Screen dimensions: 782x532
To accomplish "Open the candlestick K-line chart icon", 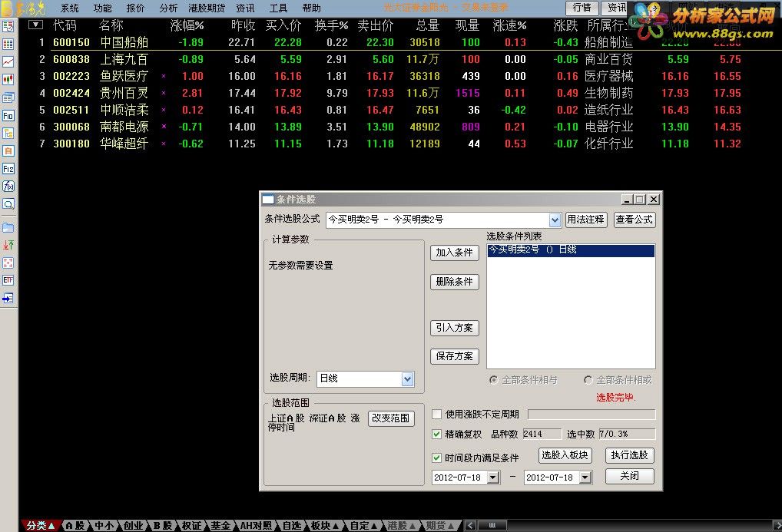I will pos(8,79).
